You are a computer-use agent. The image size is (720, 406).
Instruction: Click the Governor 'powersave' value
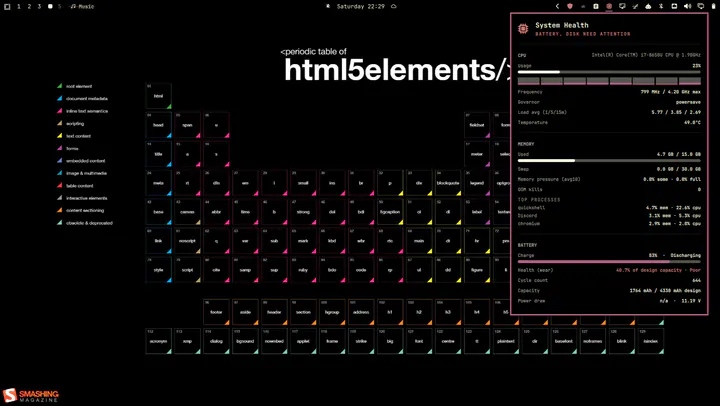688,102
